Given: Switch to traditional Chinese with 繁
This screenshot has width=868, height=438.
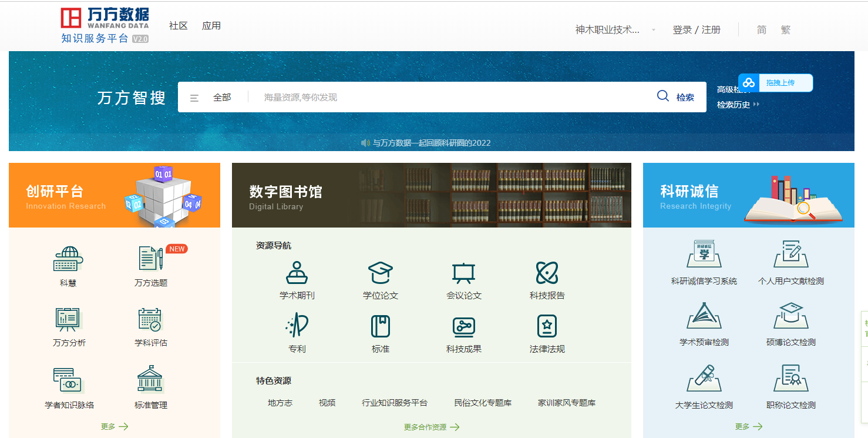Looking at the screenshot, I should click(x=785, y=30).
